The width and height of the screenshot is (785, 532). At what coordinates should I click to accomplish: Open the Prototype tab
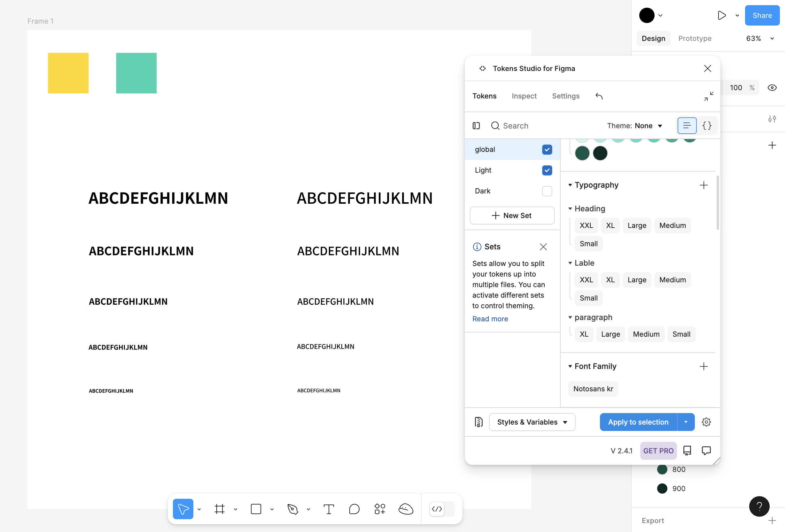[695, 38]
